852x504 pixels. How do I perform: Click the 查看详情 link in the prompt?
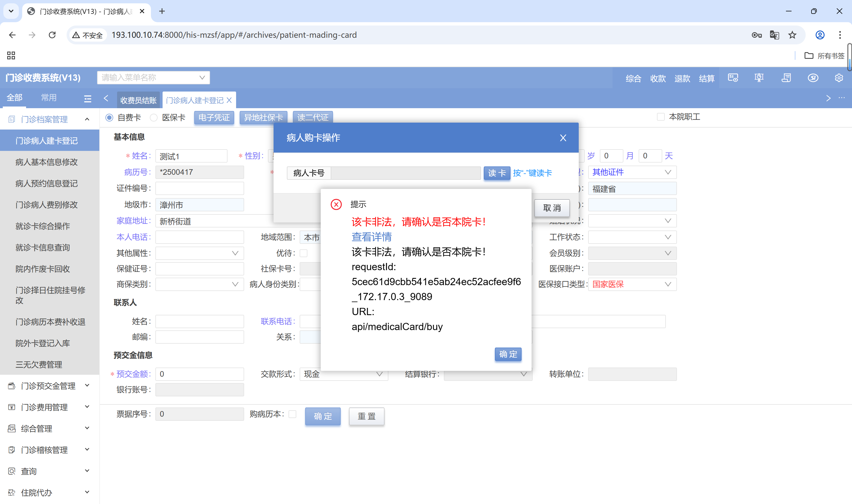tap(371, 237)
